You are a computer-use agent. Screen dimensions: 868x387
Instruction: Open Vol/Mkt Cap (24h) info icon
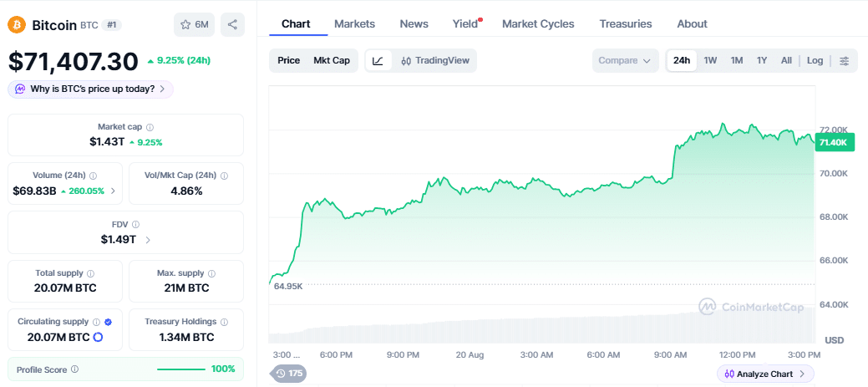pyautogui.click(x=224, y=176)
